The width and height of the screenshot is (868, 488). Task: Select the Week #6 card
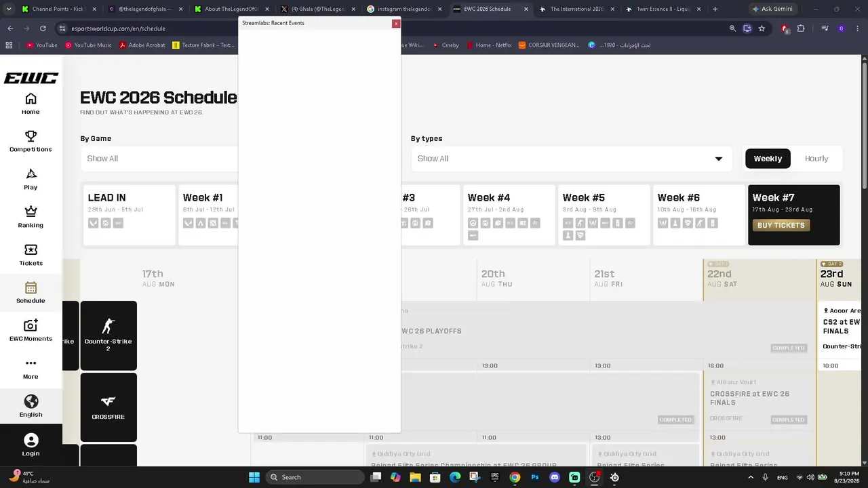pyautogui.click(x=699, y=215)
